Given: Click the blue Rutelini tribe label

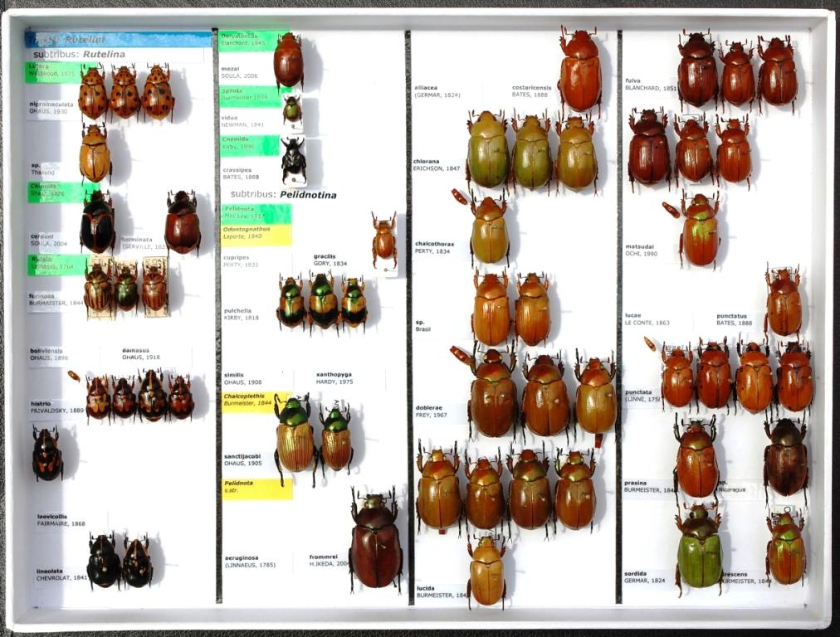Looking at the screenshot, I should coord(118,39).
